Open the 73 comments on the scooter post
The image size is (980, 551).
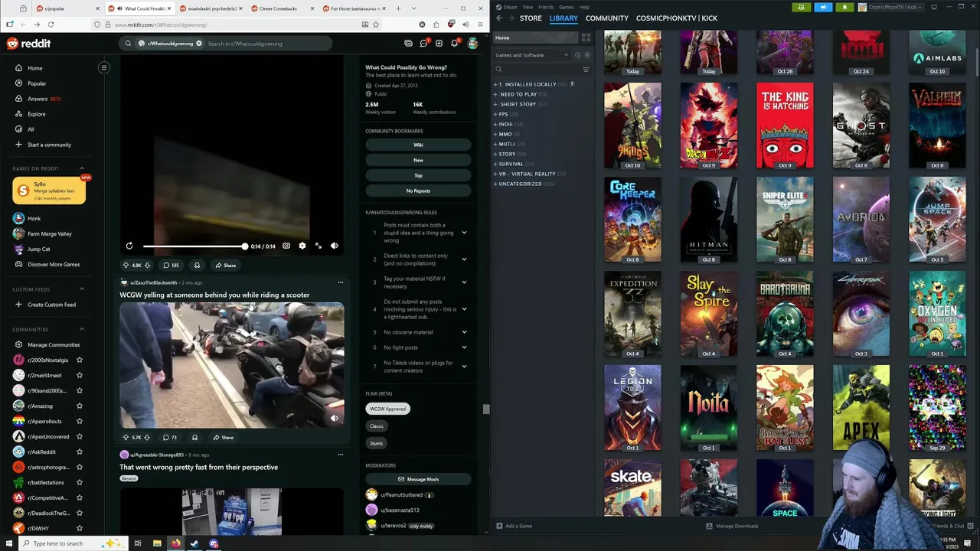click(170, 438)
